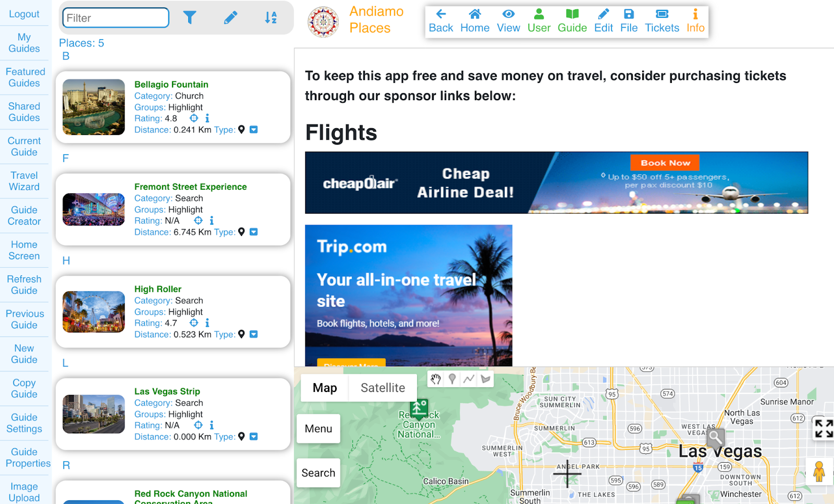Open Shared Guides
This screenshot has width=834, height=504.
pyautogui.click(x=24, y=112)
